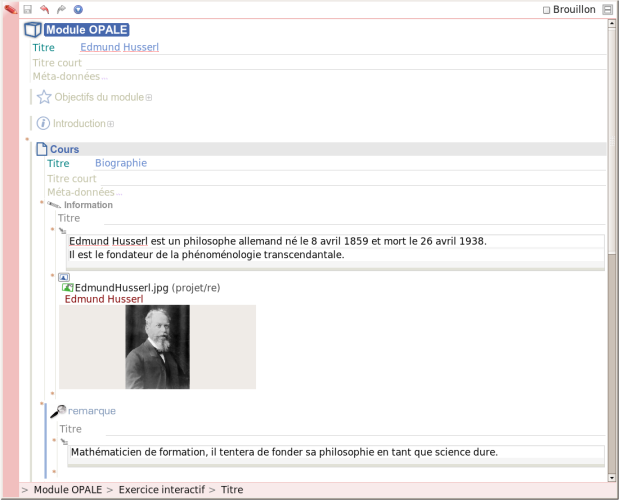Expand the Objectifs du module section
This screenshot has height=500, width=619.
149,98
